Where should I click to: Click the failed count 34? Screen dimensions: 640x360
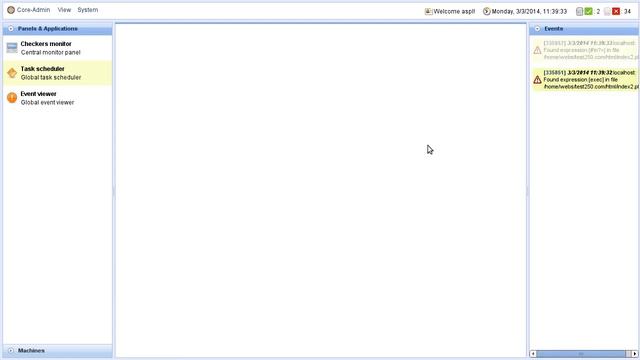(x=627, y=11)
